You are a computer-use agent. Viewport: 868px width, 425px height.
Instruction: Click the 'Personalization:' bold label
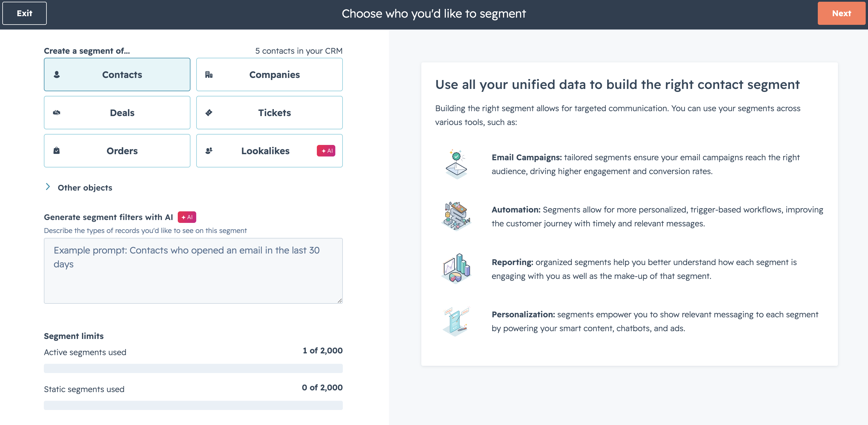(x=523, y=314)
